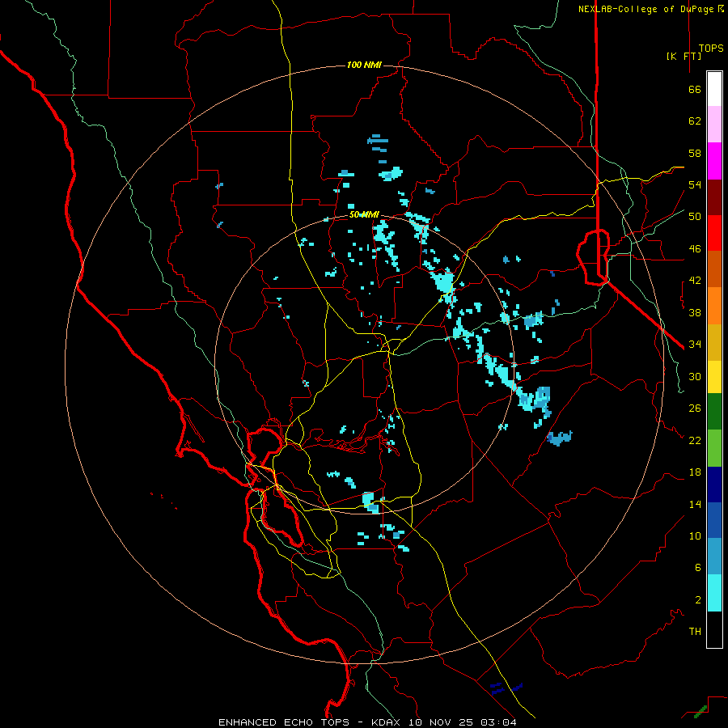Click the 18 legend value

tap(695, 472)
